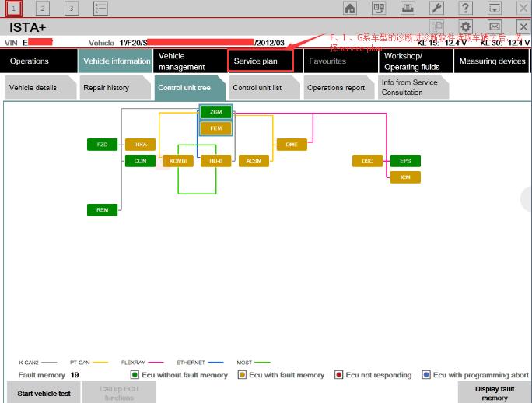Open the wrench administration icon
532x403 pixels.
[x=436, y=8]
